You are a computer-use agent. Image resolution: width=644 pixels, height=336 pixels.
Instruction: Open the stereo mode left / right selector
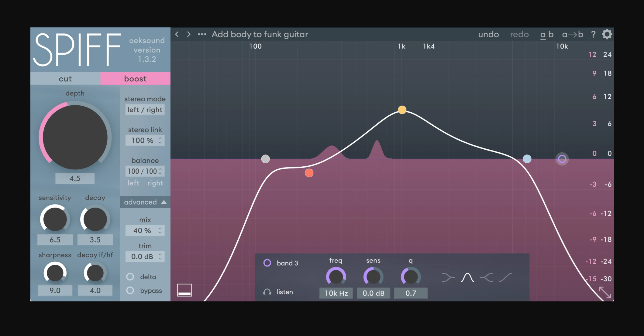[x=145, y=110]
